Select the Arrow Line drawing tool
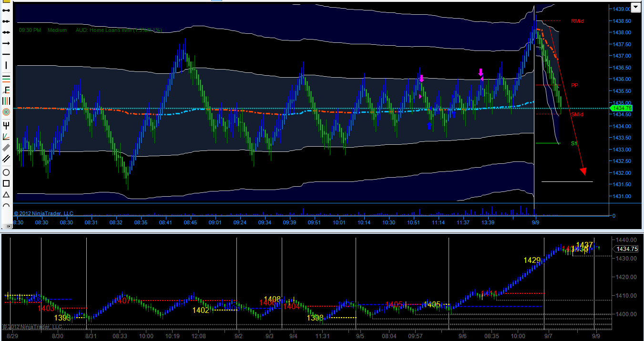Screen dimensions: 644x341 (6, 43)
